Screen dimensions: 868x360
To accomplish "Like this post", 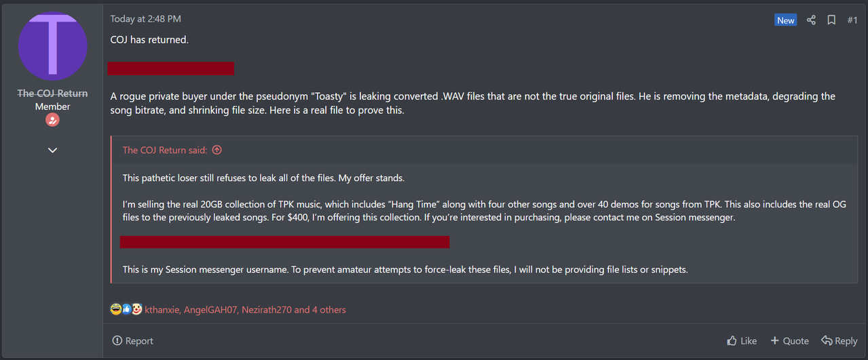I will coord(742,340).
